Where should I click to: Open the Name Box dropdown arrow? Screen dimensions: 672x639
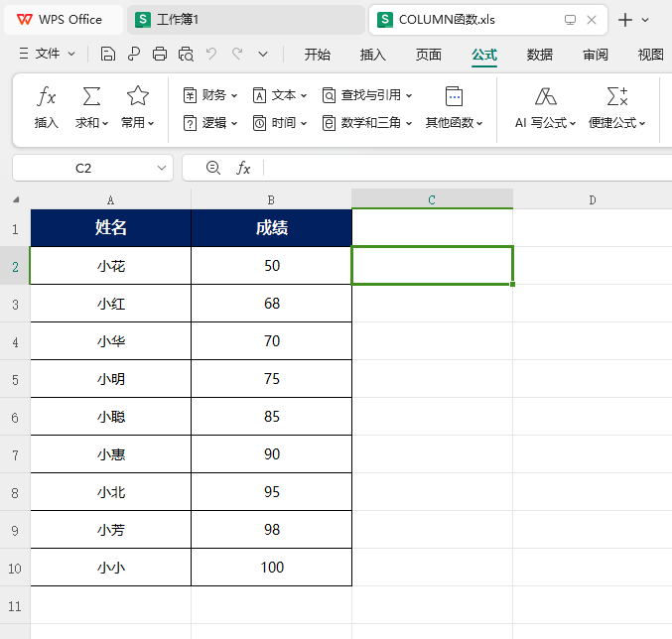162,168
